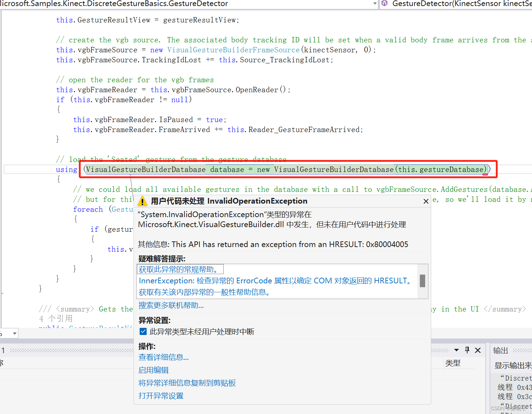The image size is (532, 414).
Task: Click the '4 个引用' CodeLens references
Action: pyautogui.click(x=56, y=318)
